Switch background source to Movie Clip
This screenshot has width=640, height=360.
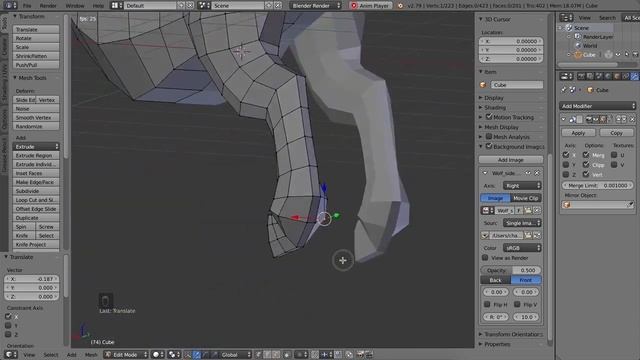(526, 198)
